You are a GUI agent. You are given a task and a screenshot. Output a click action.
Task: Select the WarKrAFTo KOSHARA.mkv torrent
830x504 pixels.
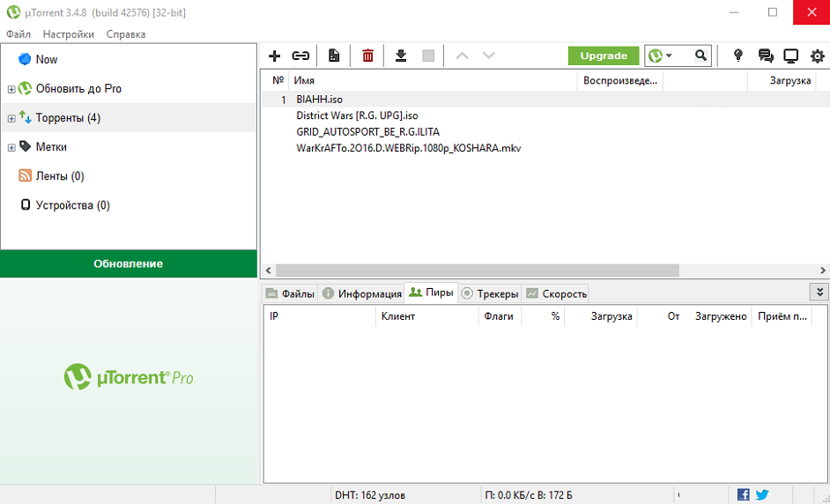(409, 148)
